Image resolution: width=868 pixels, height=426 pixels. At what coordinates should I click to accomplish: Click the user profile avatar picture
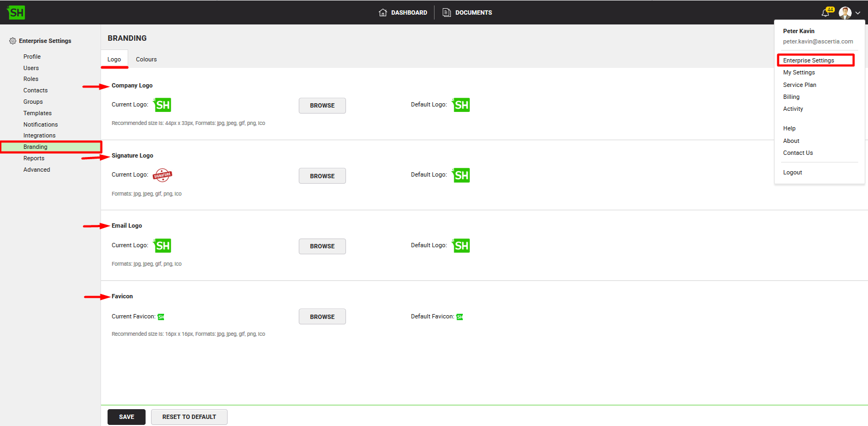[x=845, y=13]
